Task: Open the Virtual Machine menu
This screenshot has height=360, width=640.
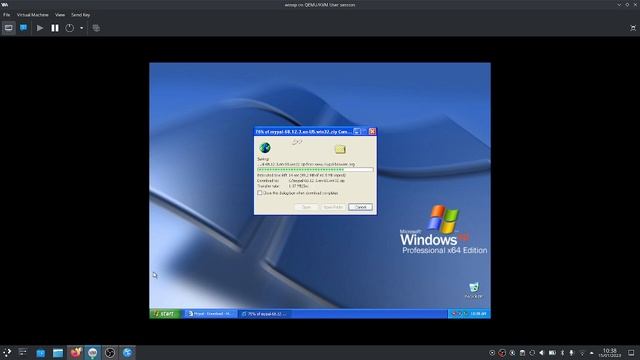Action: pos(33,15)
